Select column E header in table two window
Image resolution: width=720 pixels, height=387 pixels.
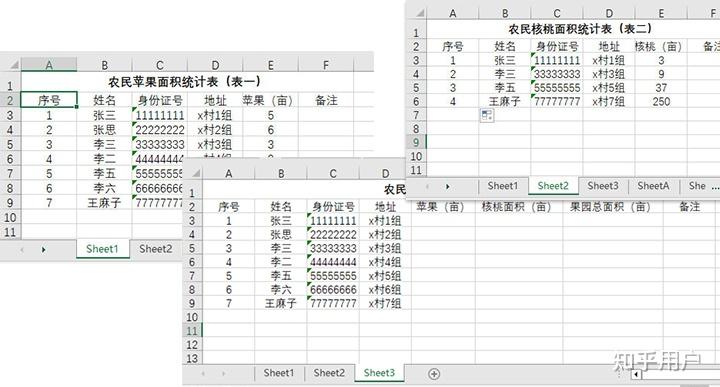click(661, 13)
